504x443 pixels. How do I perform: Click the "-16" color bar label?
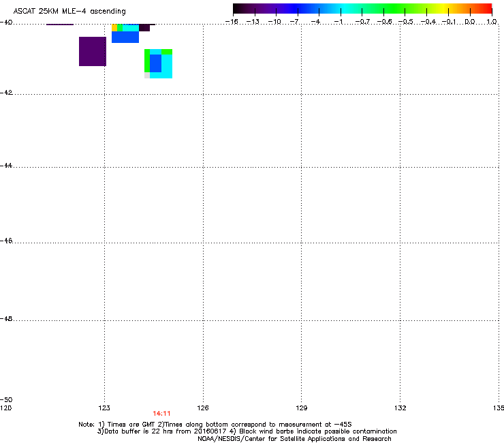point(232,22)
